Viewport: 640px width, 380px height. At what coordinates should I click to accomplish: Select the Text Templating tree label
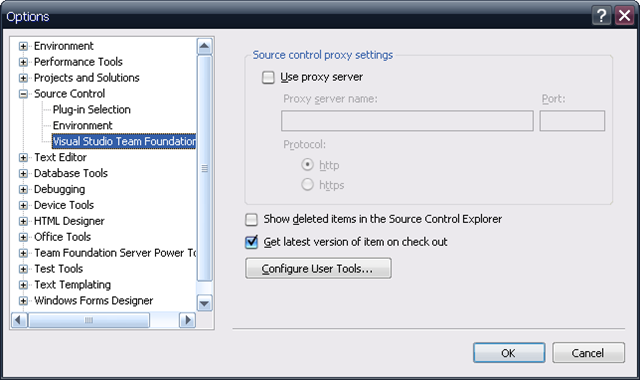pyautogui.click(x=72, y=284)
